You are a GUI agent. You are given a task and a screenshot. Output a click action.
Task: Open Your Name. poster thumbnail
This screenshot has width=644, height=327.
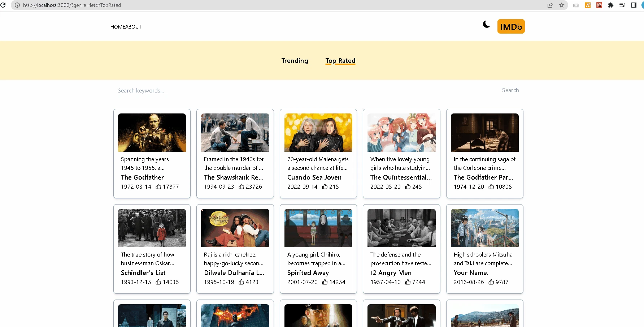485,228
